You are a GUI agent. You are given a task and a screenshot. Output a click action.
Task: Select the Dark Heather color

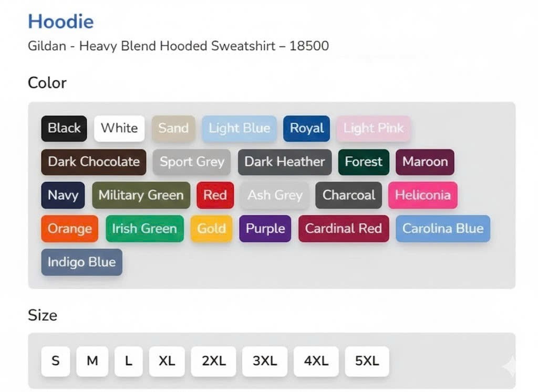(285, 162)
